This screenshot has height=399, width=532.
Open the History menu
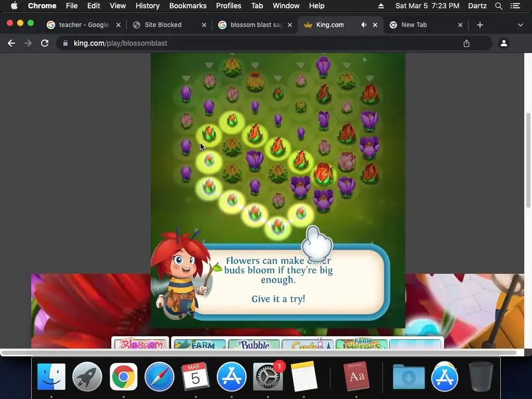tap(148, 6)
